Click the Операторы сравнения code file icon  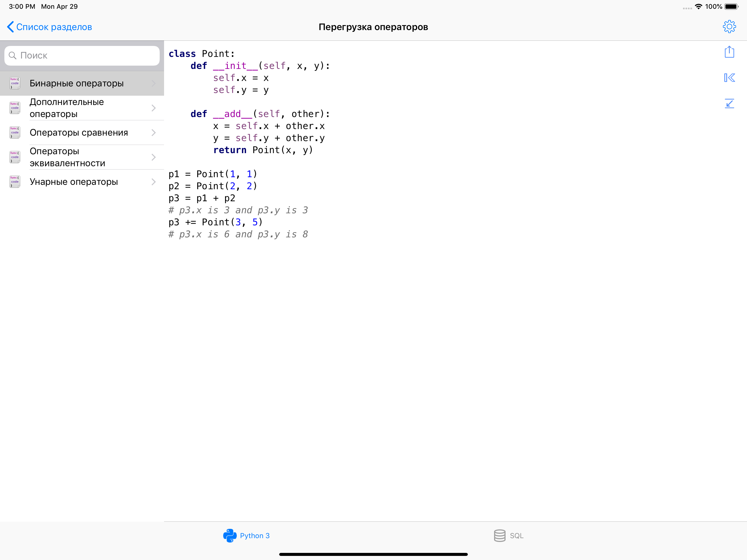coord(15,132)
